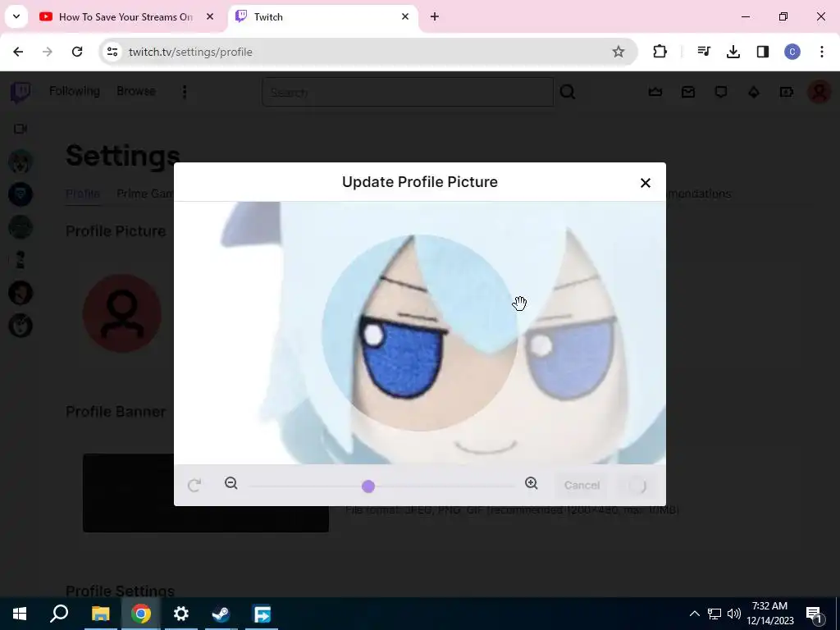Click the circular crop preview of the image
Viewport: 840px width, 630px height.
click(420, 333)
